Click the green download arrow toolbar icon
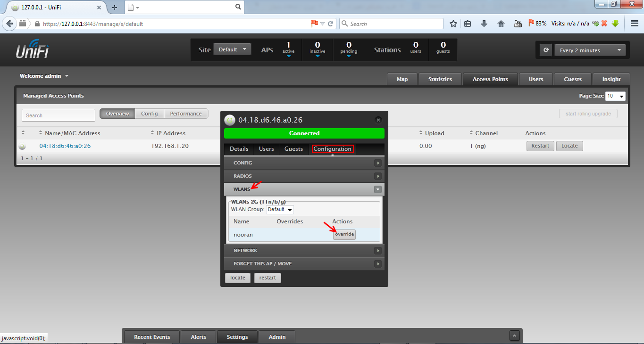The height and width of the screenshot is (344, 644). 615,24
